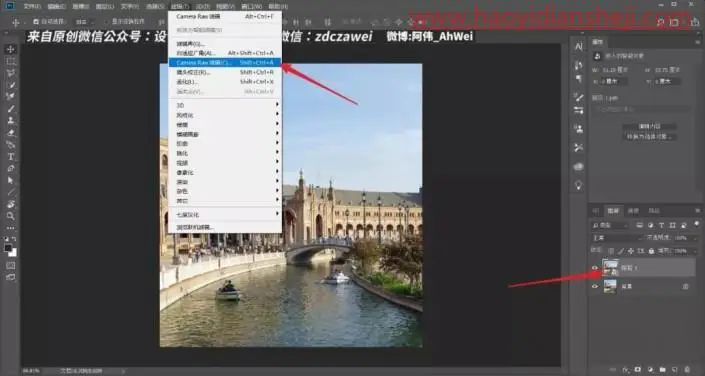Select the 图层 1 layer thumbnail

click(x=610, y=268)
